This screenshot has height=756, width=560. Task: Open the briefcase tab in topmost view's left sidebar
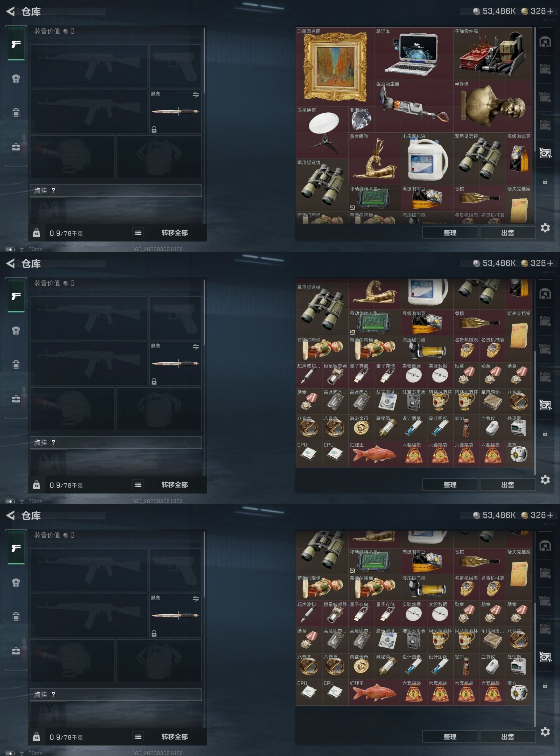pyautogui.click(x=16, y=147)
